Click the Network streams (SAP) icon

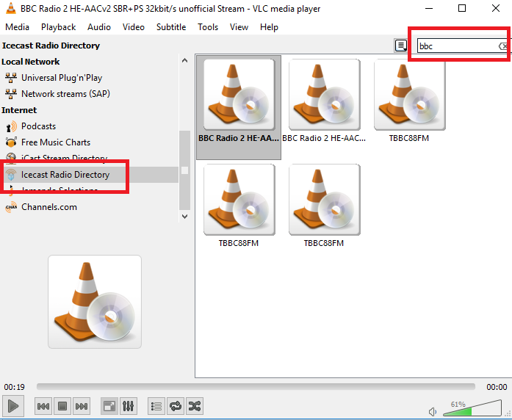[x=11, y=94]
